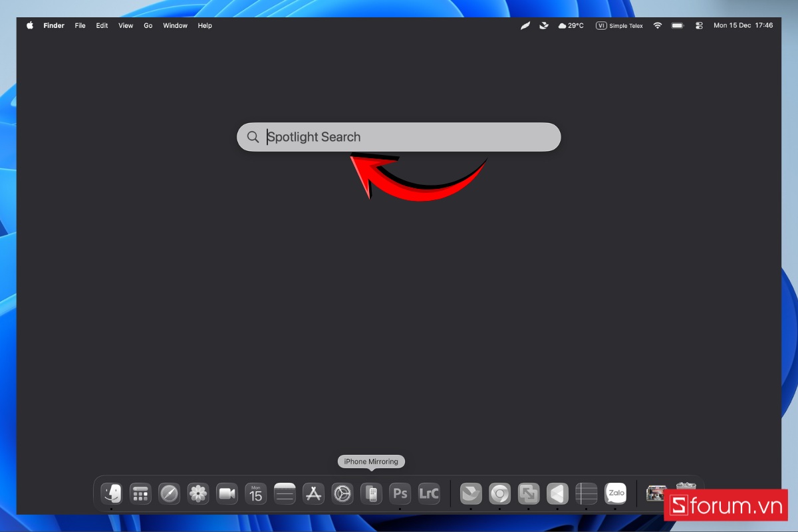Launch the Zalo app
The image size is (798, 532).
616,493
